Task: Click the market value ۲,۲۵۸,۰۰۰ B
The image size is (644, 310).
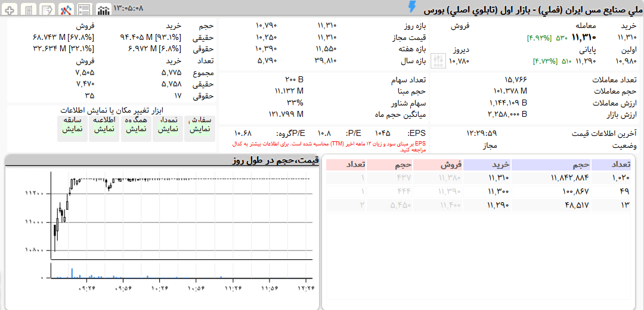Action: click(507, 114)
